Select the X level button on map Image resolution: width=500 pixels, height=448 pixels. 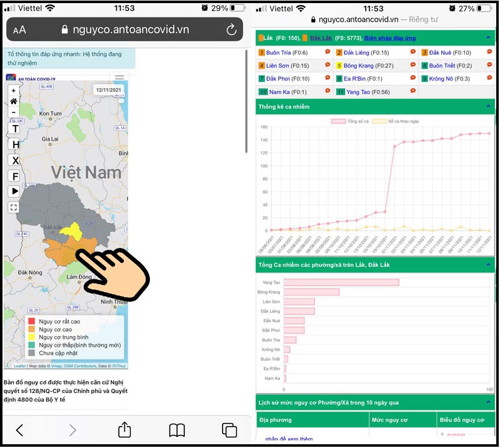15,161
